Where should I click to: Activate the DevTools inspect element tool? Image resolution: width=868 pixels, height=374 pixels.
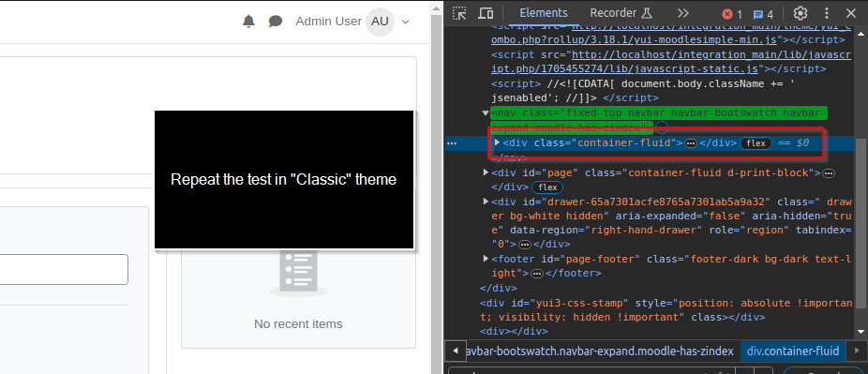(459, 13)
